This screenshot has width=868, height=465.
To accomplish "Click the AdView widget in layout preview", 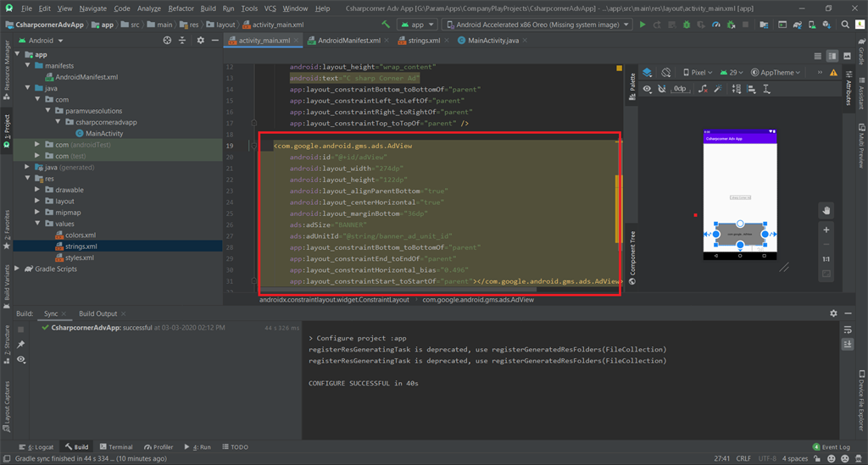I will [x=740, y=233].
